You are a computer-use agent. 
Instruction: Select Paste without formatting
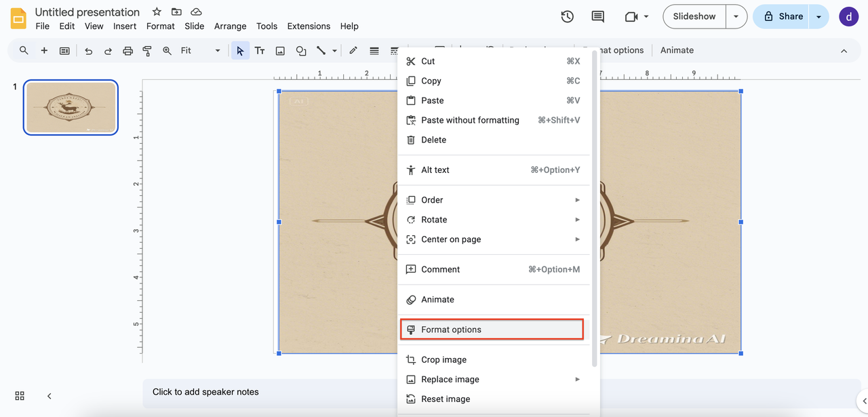pyautogui.click(x=492, y=120)
